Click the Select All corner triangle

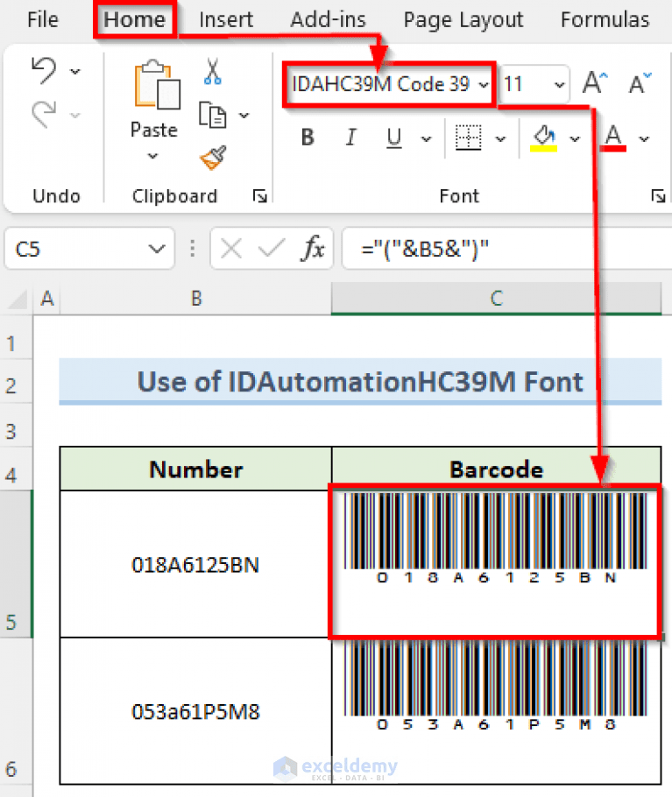[17, 300]
